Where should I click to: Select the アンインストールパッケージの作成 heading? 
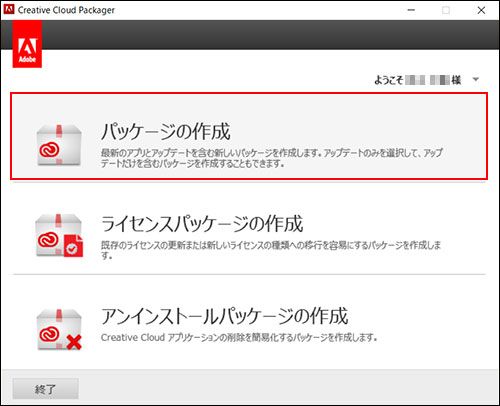[225, 316]
